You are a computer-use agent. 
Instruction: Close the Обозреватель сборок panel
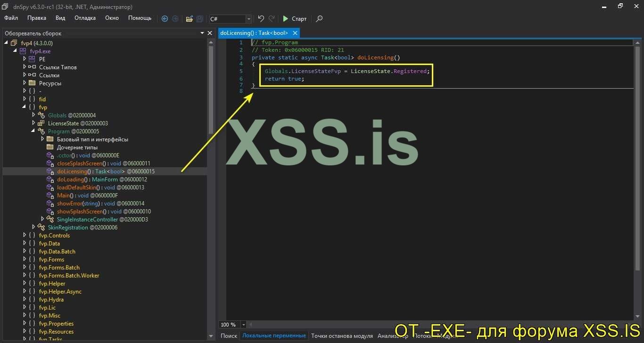[x=210, y=33]
